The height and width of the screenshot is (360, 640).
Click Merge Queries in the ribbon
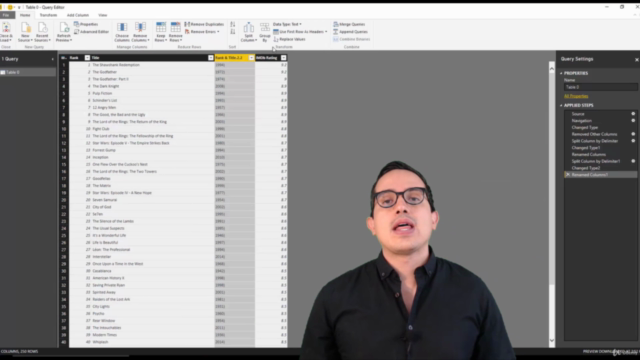coord(349,24)
